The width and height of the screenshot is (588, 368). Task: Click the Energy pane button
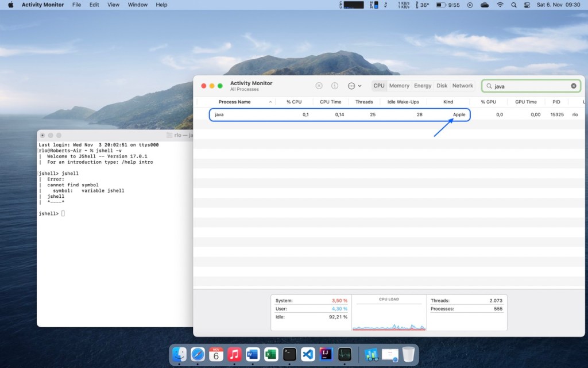[x=422, y=85]
